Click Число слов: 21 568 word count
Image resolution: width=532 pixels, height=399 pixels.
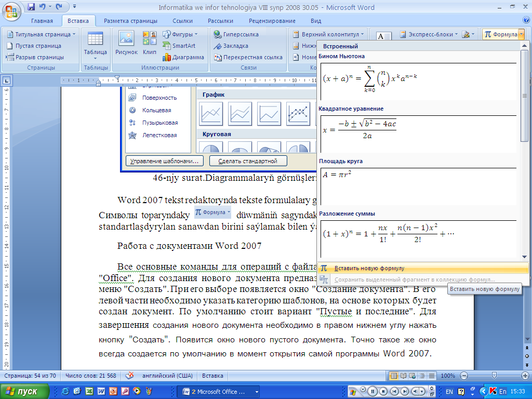coord(90,376)
